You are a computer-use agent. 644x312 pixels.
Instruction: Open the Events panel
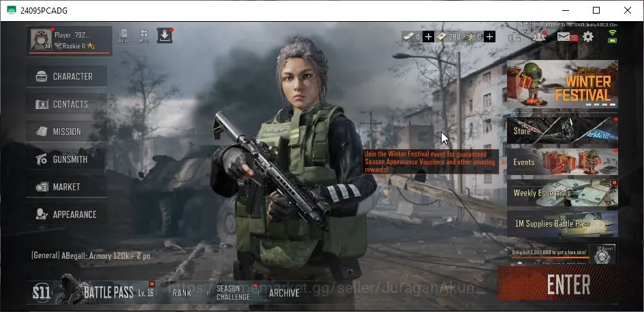[562, 161]
